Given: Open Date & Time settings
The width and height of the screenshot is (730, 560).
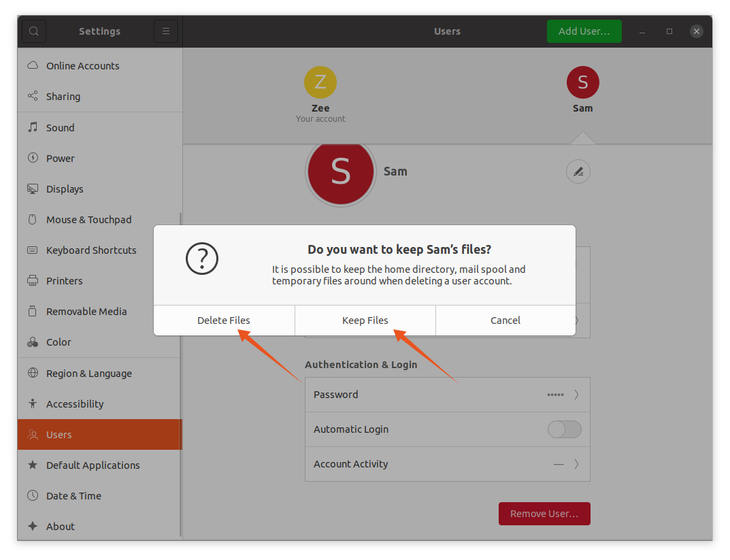Looking at the screenshot, I should 32,495.
